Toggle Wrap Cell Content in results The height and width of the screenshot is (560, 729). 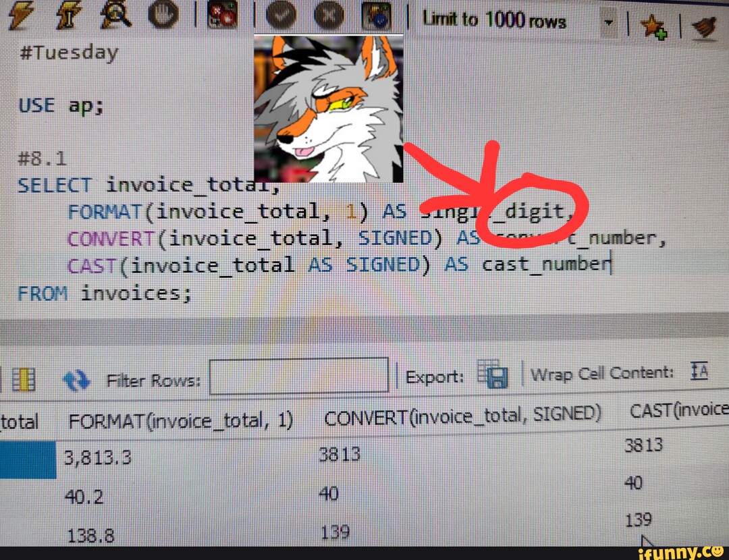pos(699,370)
